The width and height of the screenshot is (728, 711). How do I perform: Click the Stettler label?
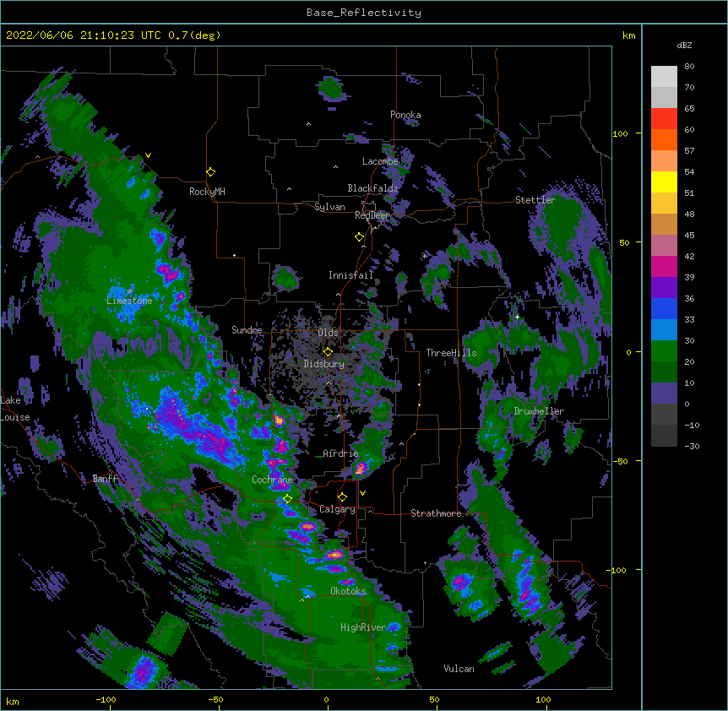535,200
